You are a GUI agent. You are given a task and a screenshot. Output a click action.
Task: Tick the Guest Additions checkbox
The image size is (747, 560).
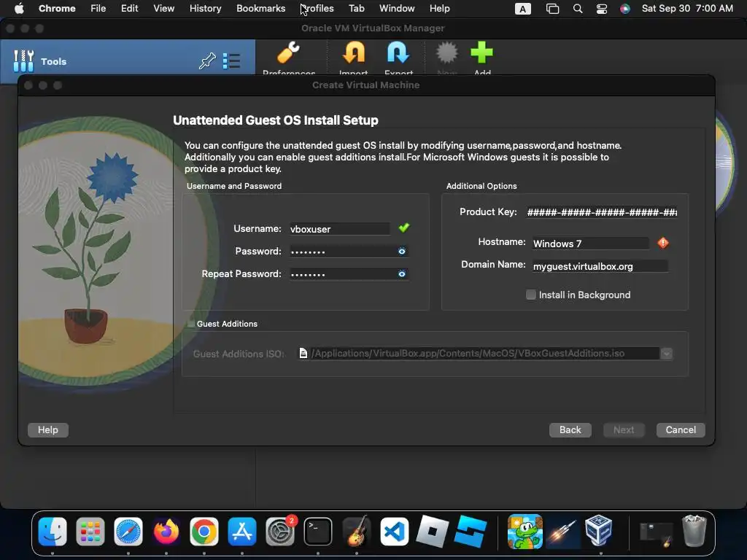coord(190,323)
